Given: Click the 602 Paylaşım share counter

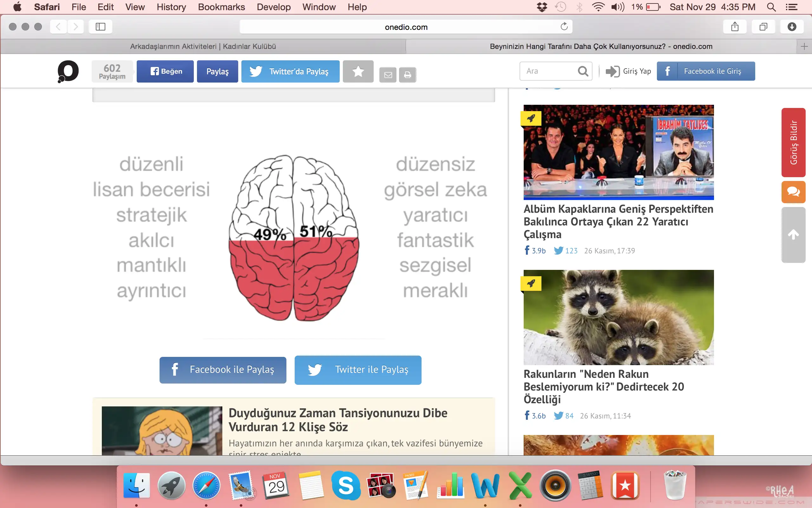Looking at the screenshot, I should click(x=112, y=71).
